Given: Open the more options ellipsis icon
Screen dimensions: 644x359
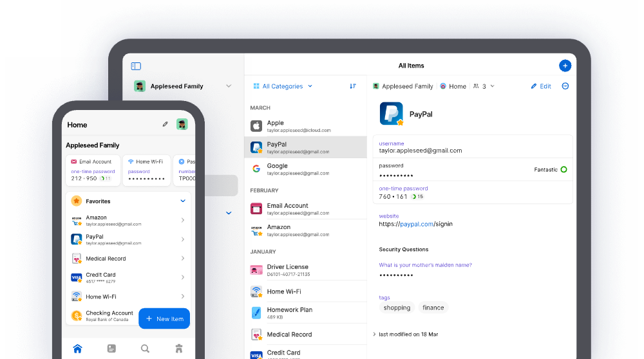Looking at the screenshot, I should [565, 86].
